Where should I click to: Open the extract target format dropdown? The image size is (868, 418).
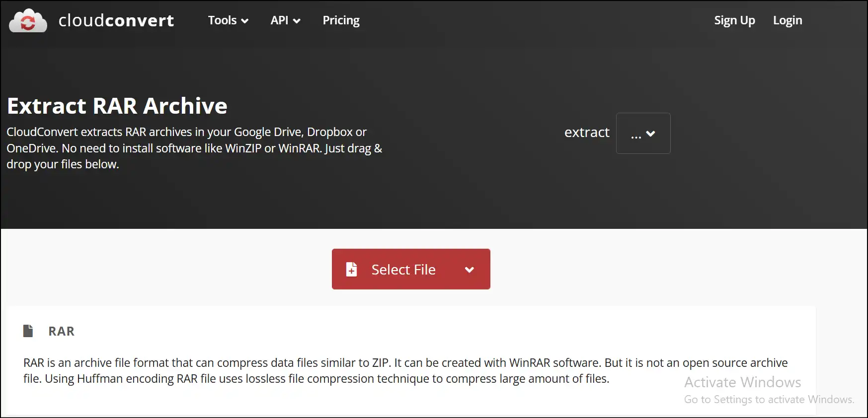(643, 133)
